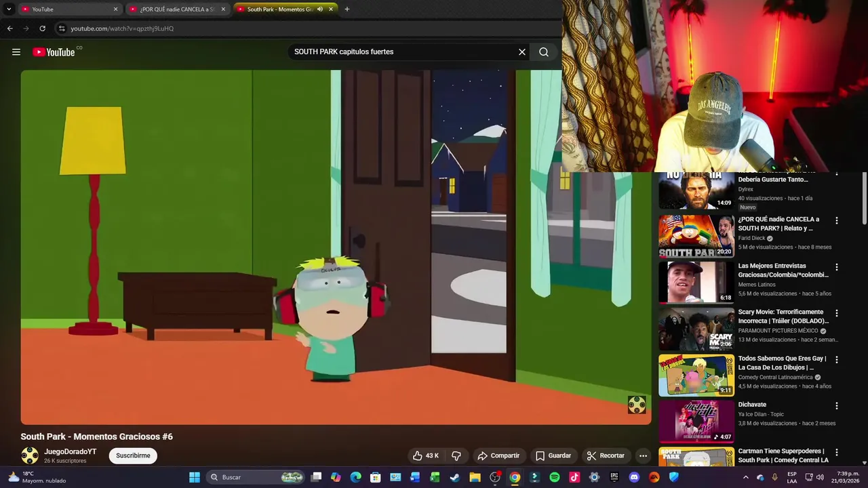The image size is (868, 488).
Task: Open Steam from the taskbar
Action: [x=455, y=477]
